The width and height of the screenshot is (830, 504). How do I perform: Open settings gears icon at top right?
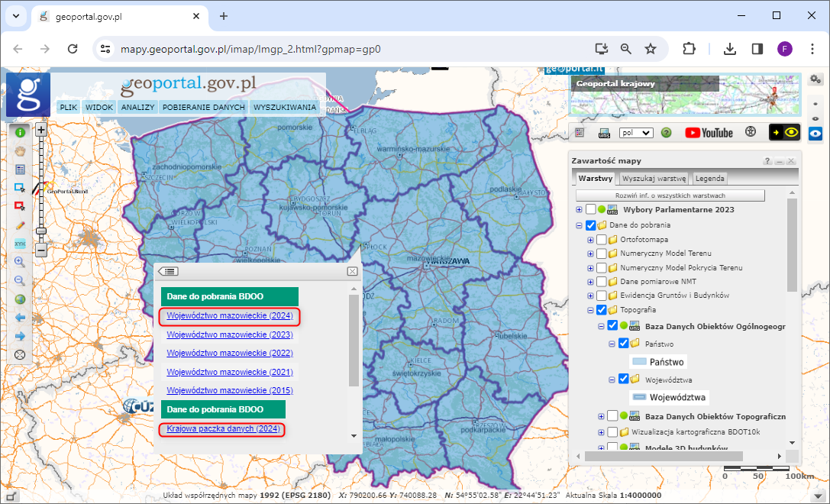(815, 79)
